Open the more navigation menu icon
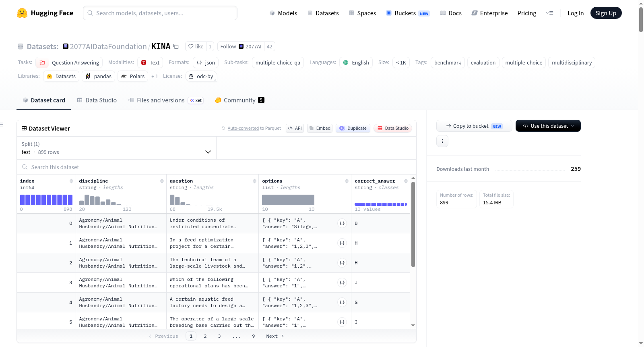644x347 pixels. point(549,13)
